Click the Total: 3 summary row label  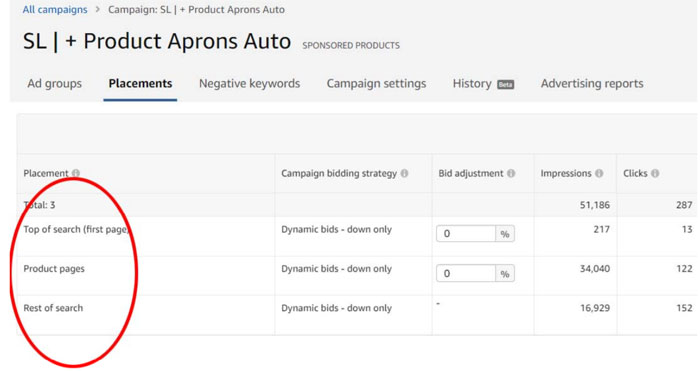[39, 205]
